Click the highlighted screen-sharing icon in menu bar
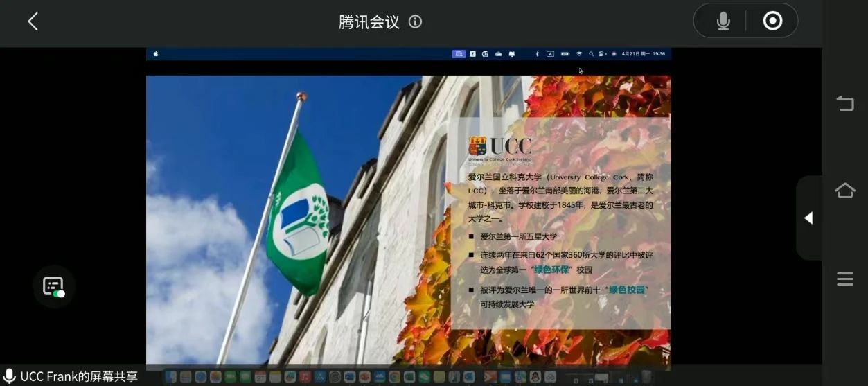Screen dimensions: 868x386 click(459, 54)
